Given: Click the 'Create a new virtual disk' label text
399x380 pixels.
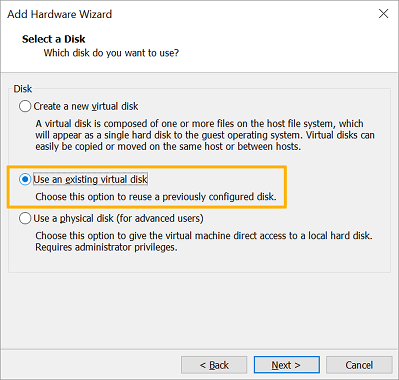Looking at the screenshot, I should pyautogui.click(x=86, y=106).
